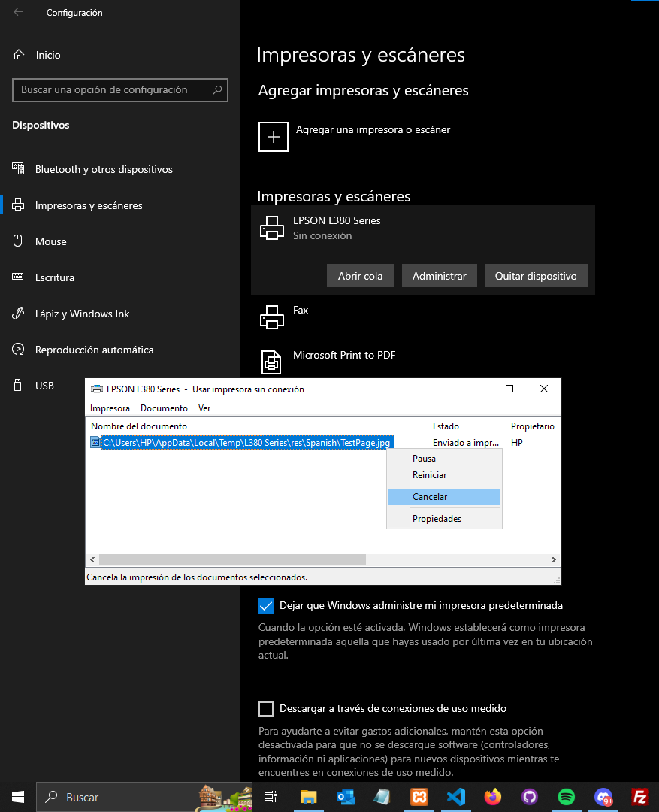Uncheck Dejar que Windows administre mi impresora
This screenshot has width=659, height=812.
point(266,606)
